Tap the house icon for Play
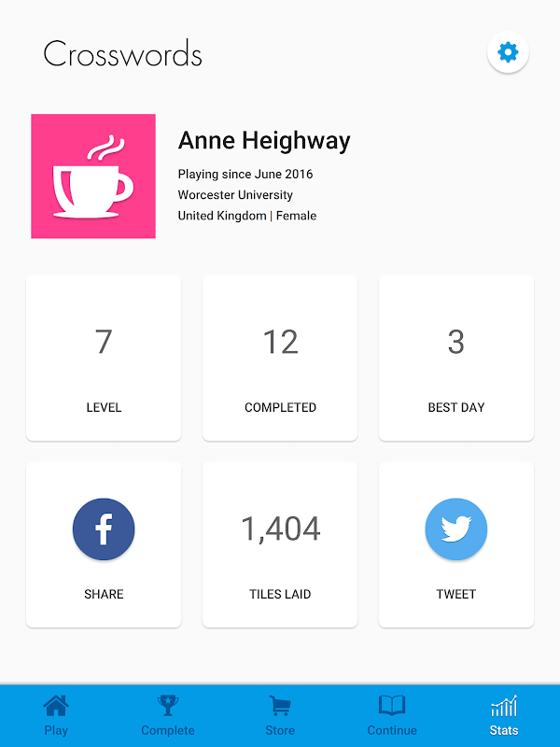The height and width of the screenshot is (747, 560). coord(56,706)
